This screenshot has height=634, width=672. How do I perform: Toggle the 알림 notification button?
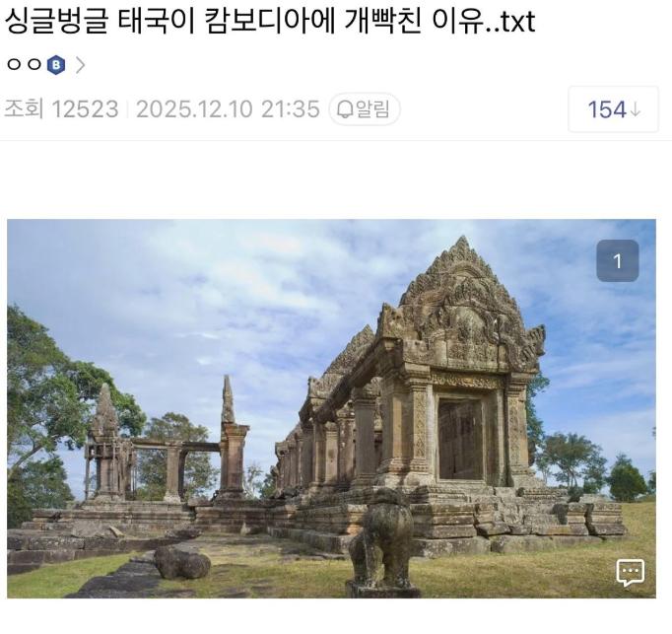[365, 109]
